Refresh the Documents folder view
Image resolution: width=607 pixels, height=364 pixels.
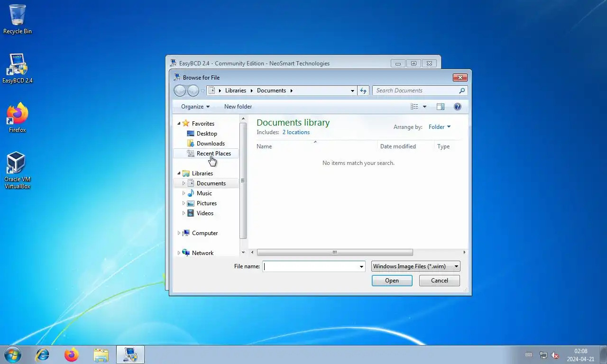(x=363, y=91)
